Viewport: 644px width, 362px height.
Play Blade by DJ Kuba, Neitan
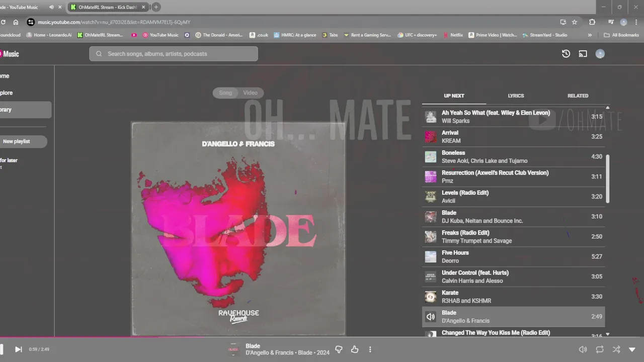coord(513,217)
